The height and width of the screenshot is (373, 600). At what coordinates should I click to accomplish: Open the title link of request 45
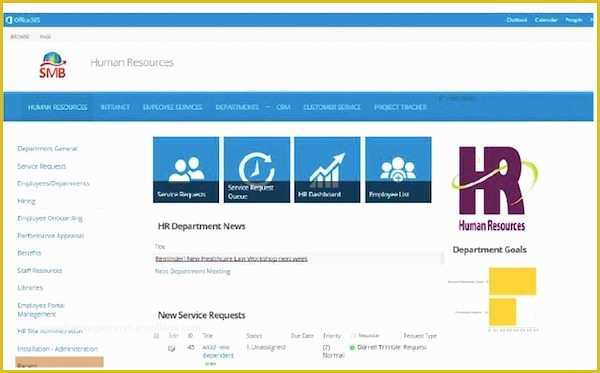click(x=218, y=355)
